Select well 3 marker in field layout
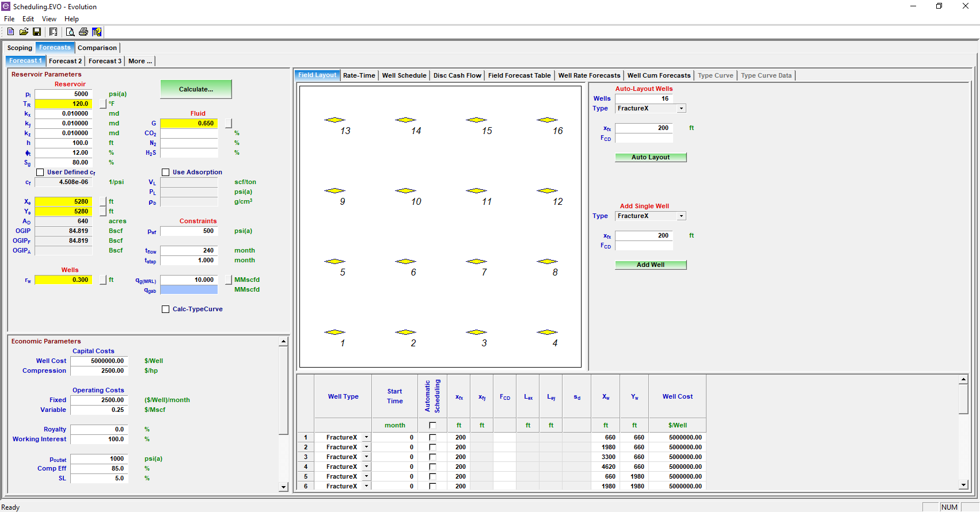This screenshot has height=512, width=980. (476, 332)
